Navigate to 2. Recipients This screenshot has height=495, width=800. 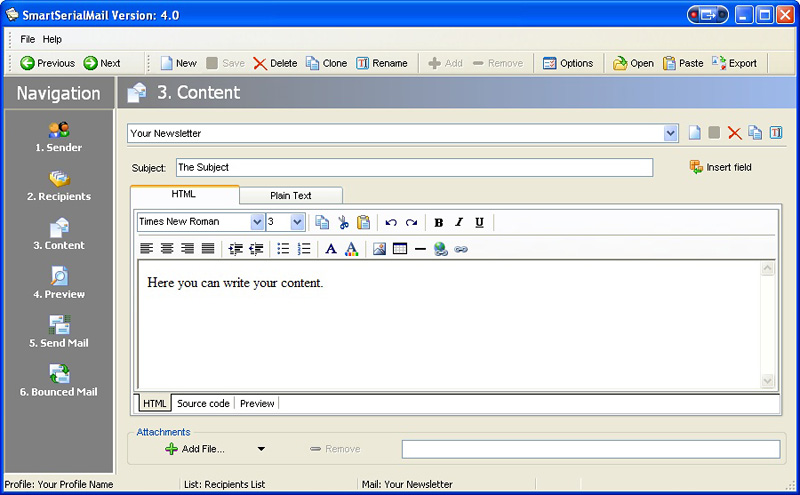59,186
